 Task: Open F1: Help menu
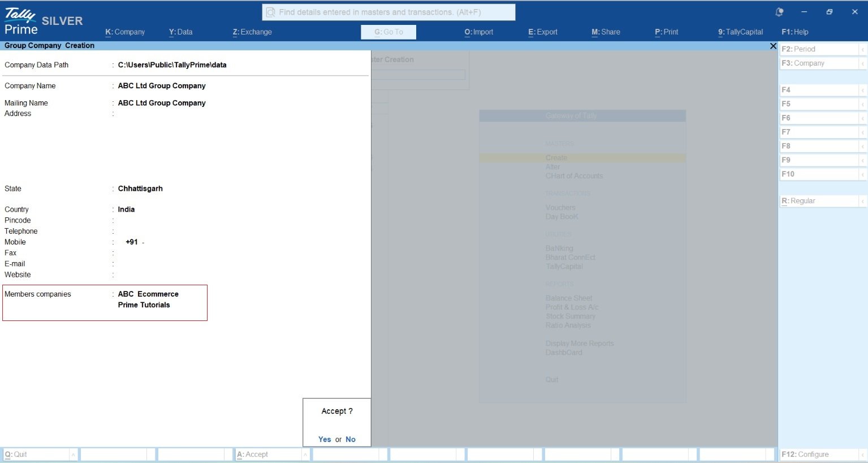click(795, 32)
